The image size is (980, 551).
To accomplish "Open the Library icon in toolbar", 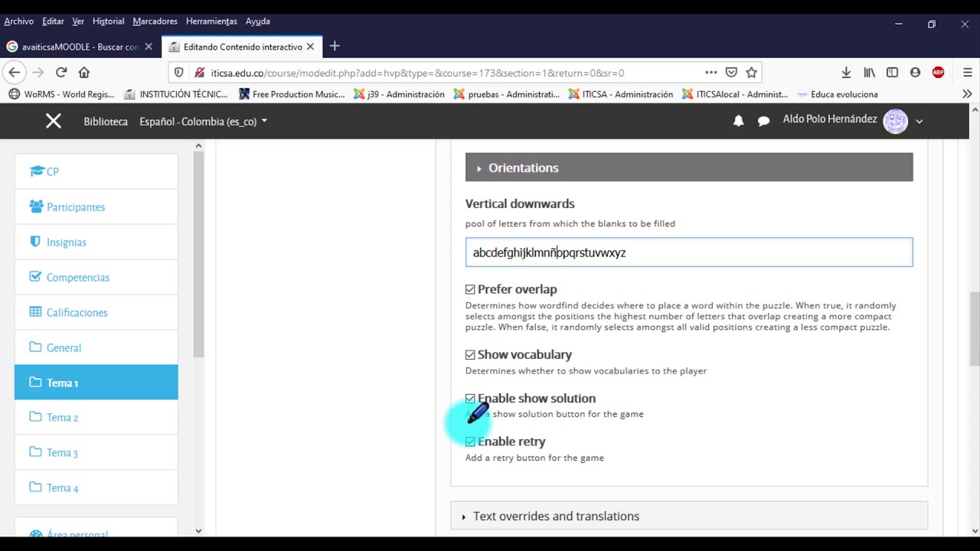I will [869, 73].
